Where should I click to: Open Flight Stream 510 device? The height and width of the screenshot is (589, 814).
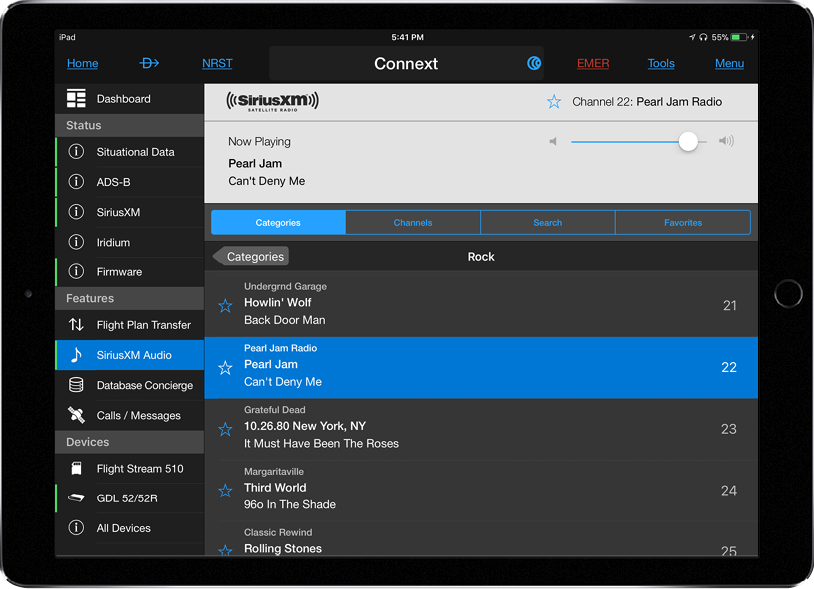(x=129, y=469)
